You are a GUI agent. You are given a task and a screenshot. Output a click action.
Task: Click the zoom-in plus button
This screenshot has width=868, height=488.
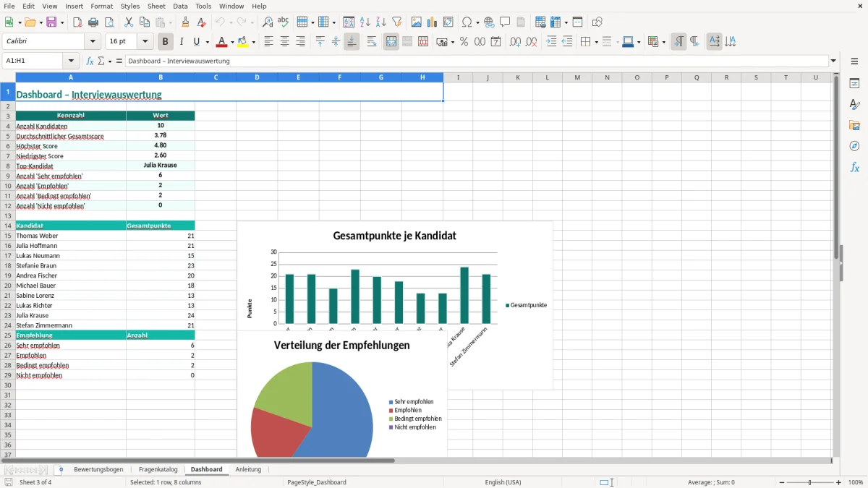coord(839,482)
